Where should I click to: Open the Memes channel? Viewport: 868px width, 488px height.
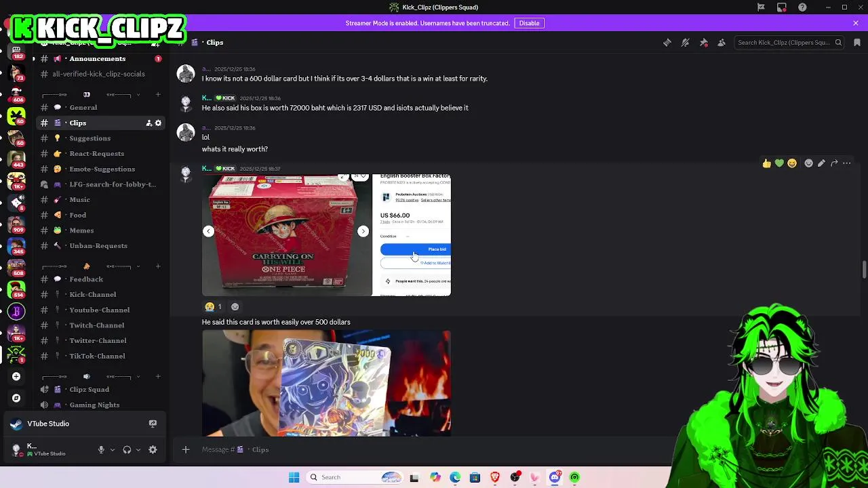point(81,230)
